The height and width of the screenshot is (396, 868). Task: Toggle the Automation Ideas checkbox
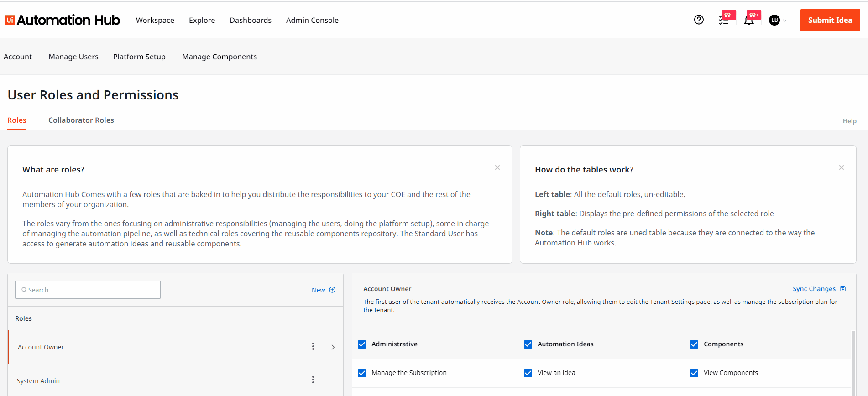tap(528, 344)
